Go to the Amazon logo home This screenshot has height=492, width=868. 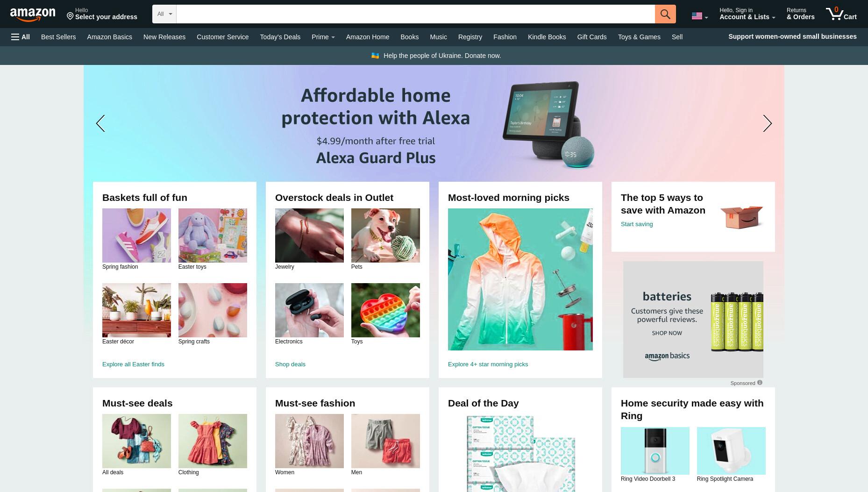click(x=33, y=14)
